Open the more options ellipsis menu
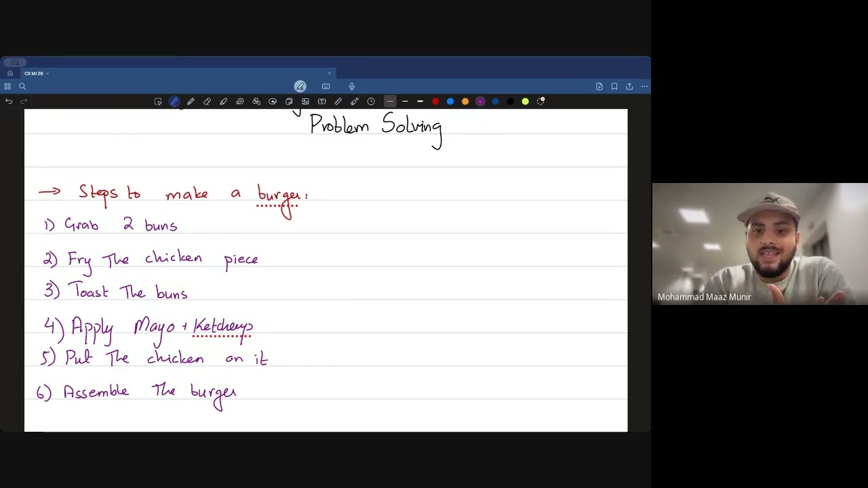 coord(644,86)
